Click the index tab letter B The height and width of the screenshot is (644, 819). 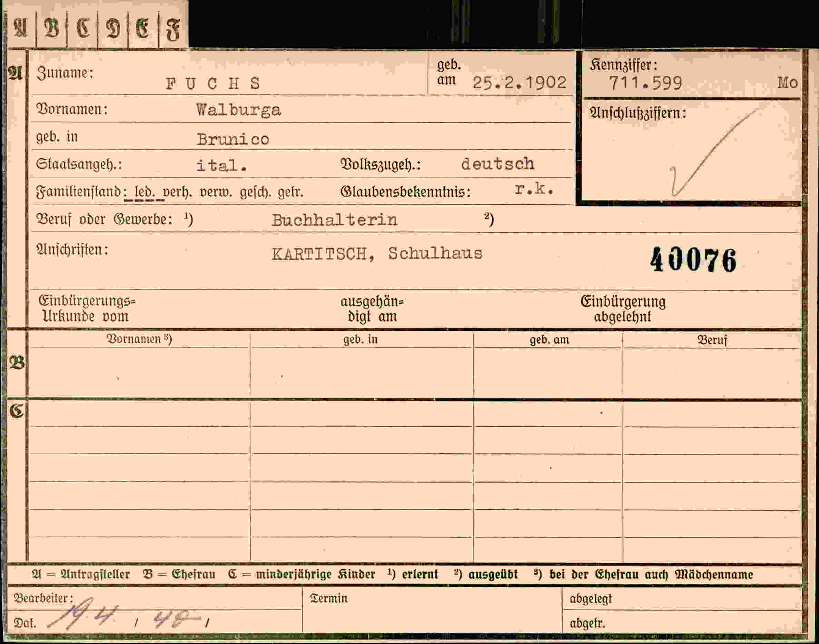pyautogui.click(x=52, y=28)
